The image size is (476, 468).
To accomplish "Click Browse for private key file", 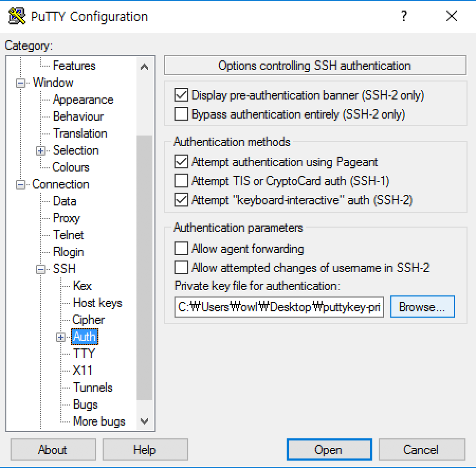I will [422, 307].
